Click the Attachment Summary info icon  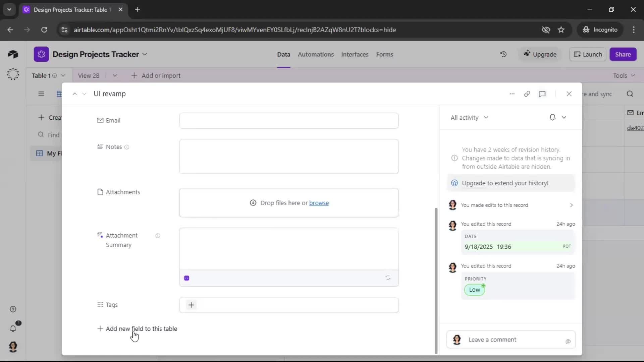coord(158,236)
